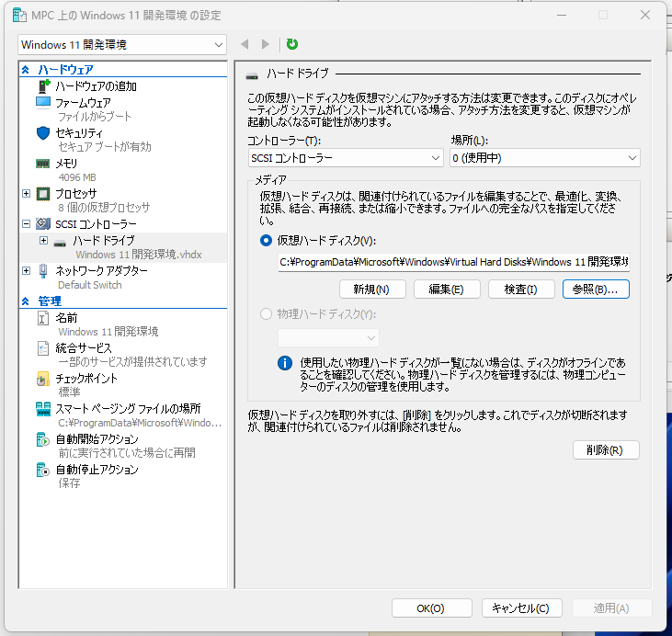
Task: Select ハードウェアの追加 in the tree
Action: click(x=96, y=86)
